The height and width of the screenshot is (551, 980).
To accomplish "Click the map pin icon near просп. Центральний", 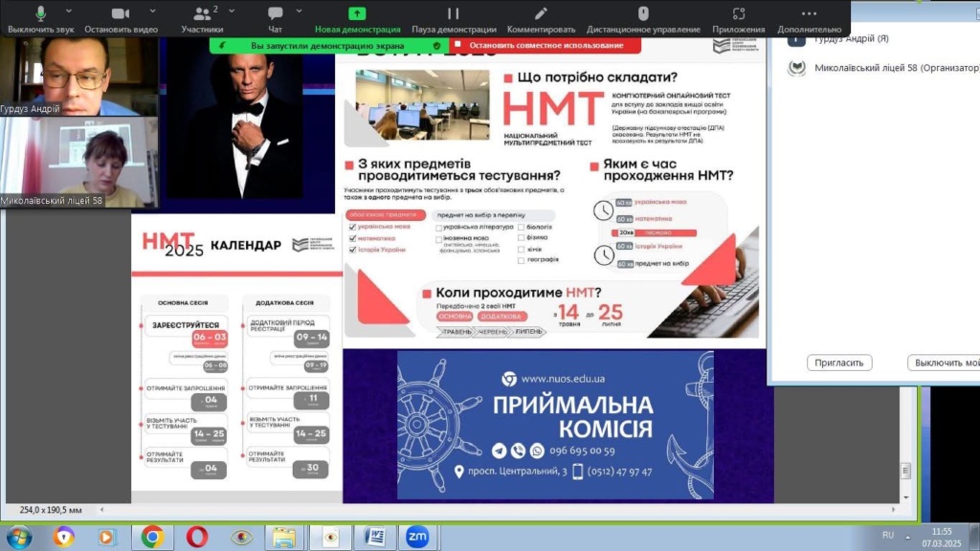I will tap(458, 472).
